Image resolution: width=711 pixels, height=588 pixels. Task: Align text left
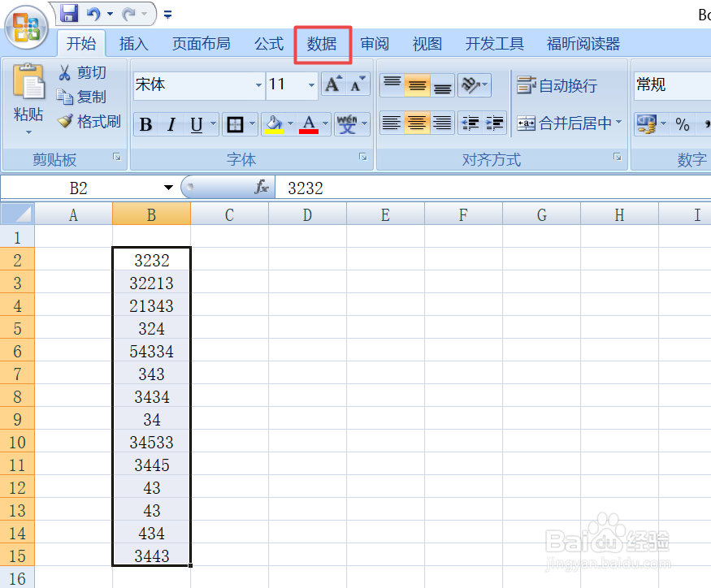[x=392, y=123]
